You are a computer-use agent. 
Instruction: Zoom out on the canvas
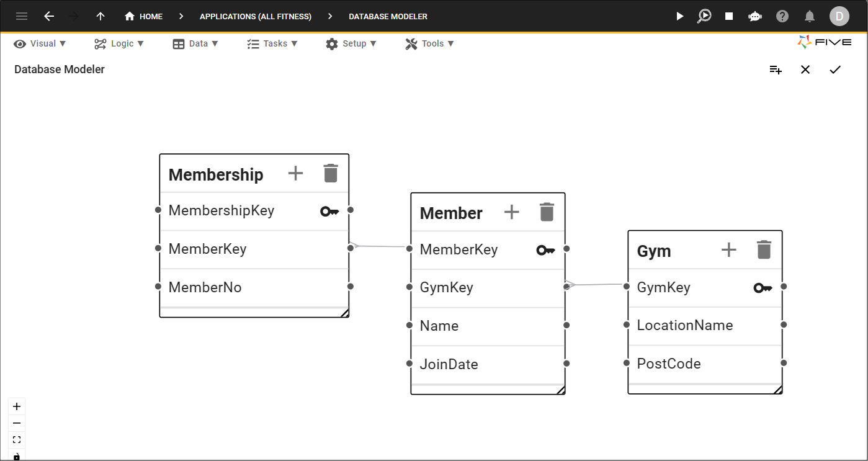click(17, 423)
